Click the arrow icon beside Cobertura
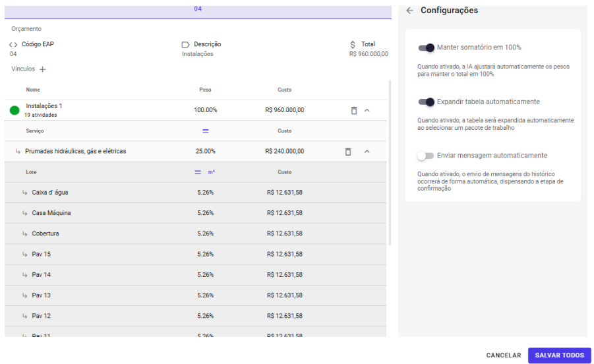The width and height of the screenshot is (594, 364). pos(24,233)
